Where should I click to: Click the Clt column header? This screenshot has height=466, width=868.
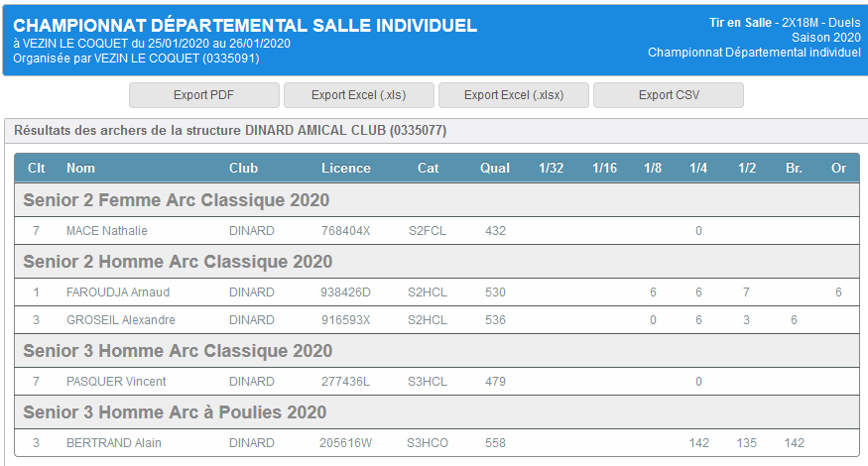(37, 168)
